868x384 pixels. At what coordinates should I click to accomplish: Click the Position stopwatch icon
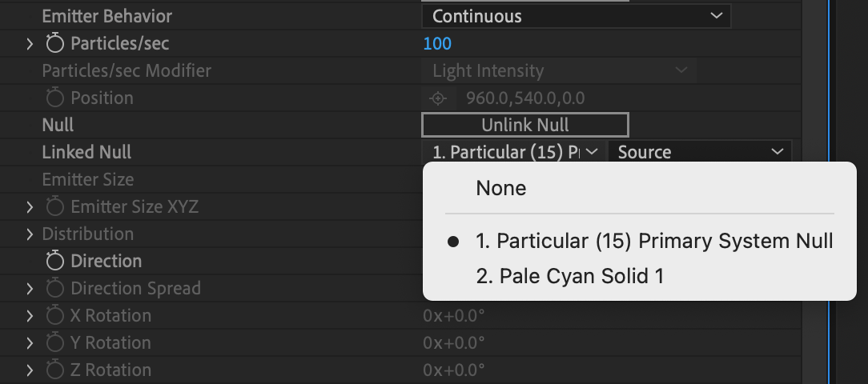tap(54, 98)
